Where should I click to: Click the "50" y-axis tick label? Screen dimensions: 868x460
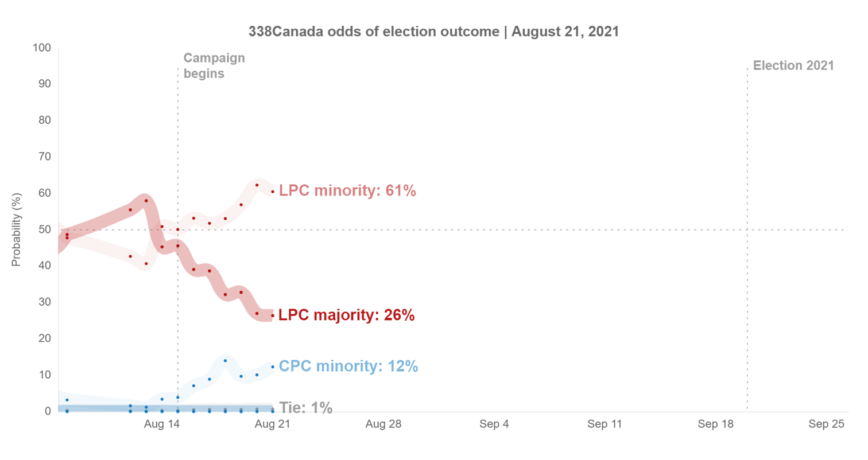(46, 229)
